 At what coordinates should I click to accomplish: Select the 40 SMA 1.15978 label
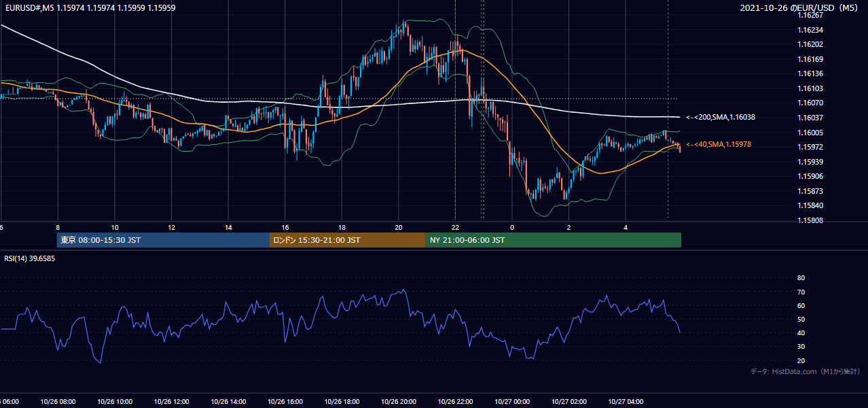[x=719, y=144]
